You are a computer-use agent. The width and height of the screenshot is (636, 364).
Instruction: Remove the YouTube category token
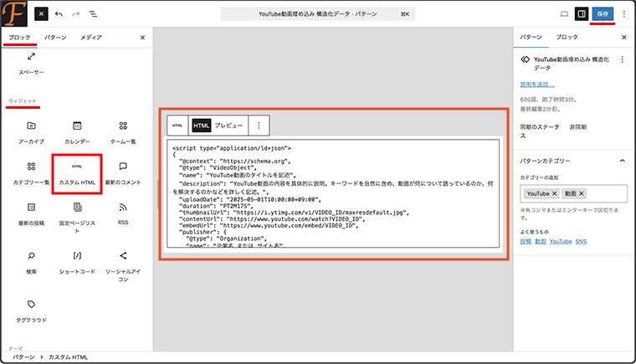[x=555, y=193]
